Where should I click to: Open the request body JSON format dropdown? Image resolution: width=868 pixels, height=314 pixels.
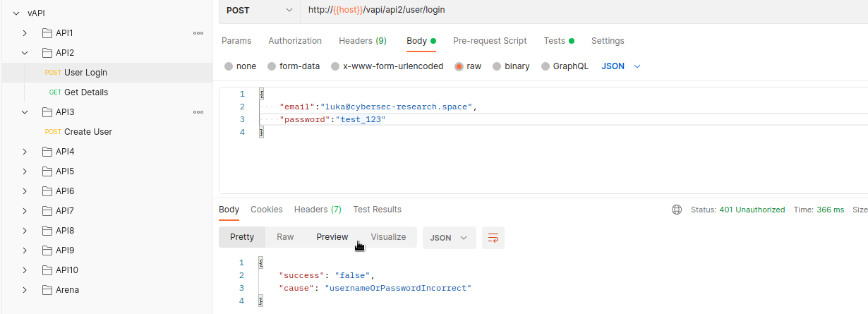click(x=621, y=66)
